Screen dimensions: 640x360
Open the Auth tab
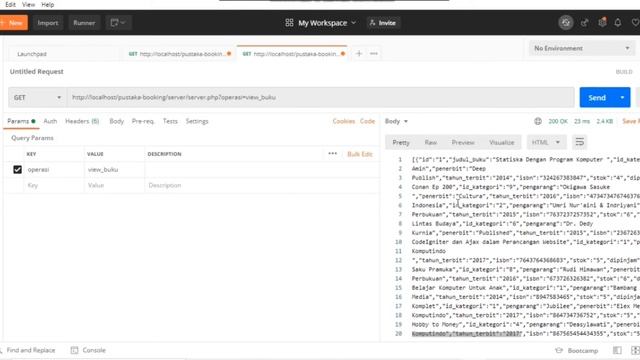tap(50, 121)
